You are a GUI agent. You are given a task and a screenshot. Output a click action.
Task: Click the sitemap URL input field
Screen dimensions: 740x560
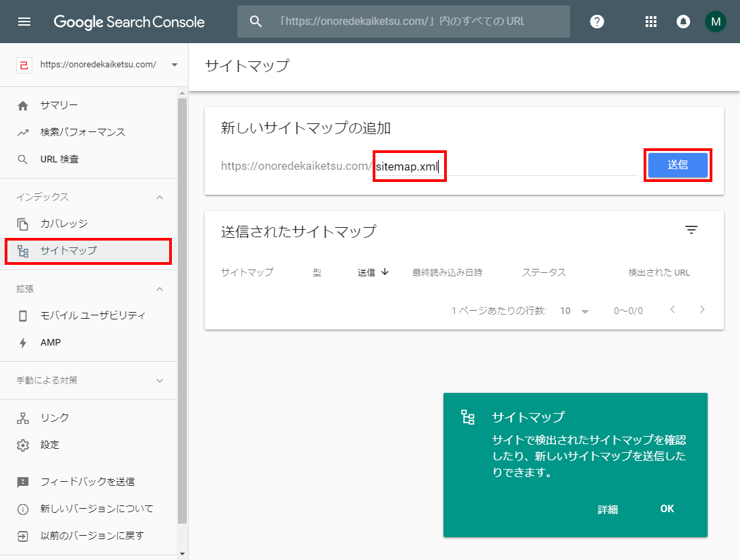click(x=505, y=166)
